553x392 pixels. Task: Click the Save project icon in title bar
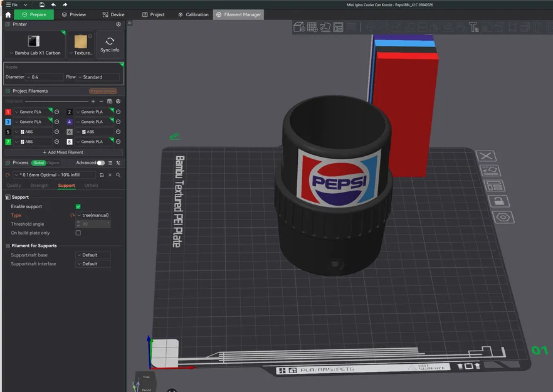pyautogui.click(x=42, y=4)
